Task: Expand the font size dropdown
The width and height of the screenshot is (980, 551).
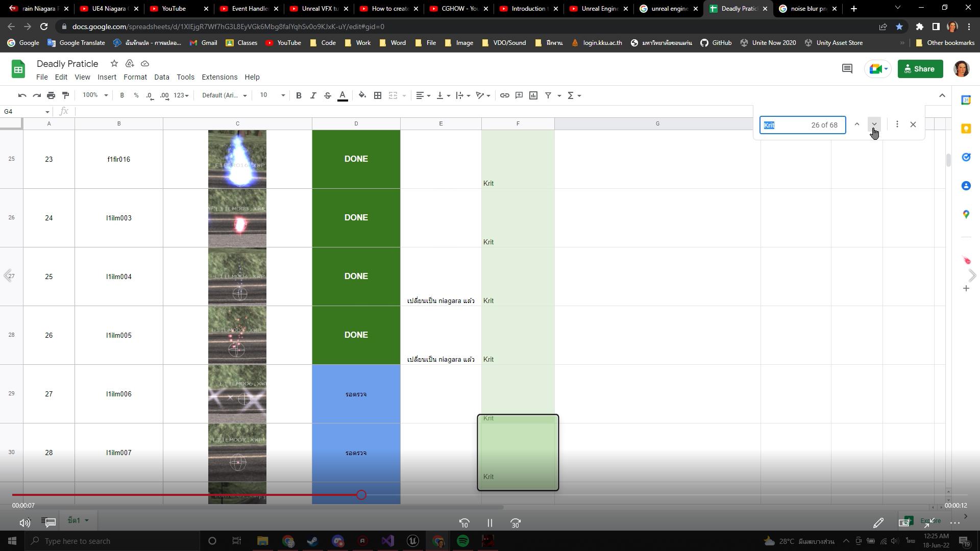Action: coord(283,95)
